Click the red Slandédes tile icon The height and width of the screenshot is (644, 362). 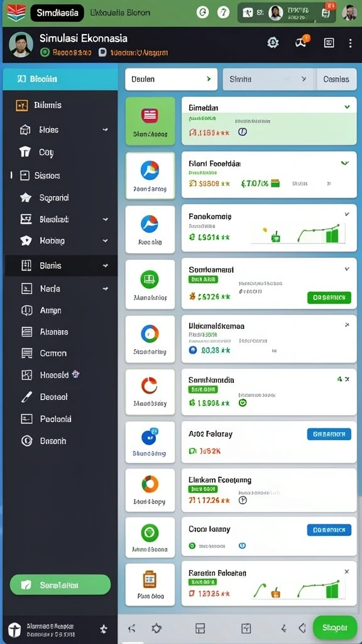[x=150, y=116]
